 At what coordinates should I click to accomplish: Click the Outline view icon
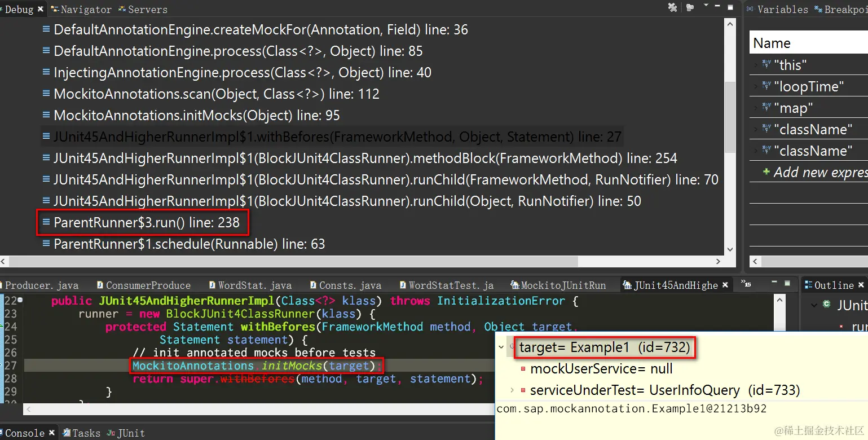click(808, 285)
